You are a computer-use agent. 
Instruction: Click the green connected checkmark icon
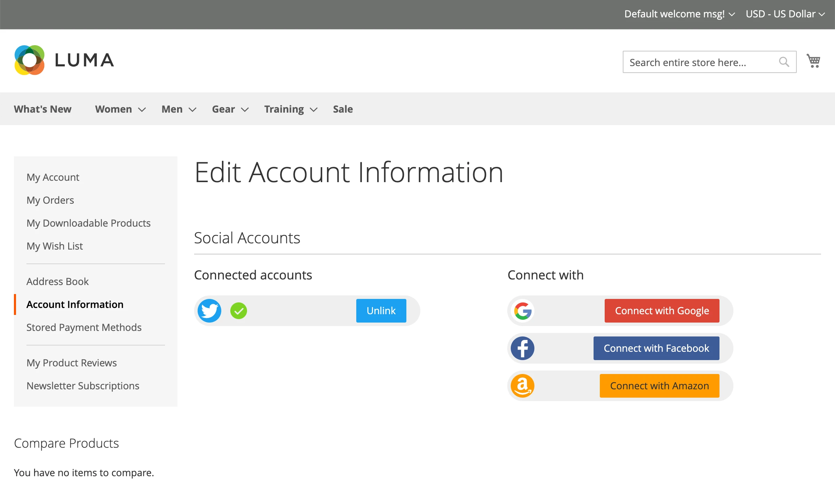coord(239,311)
